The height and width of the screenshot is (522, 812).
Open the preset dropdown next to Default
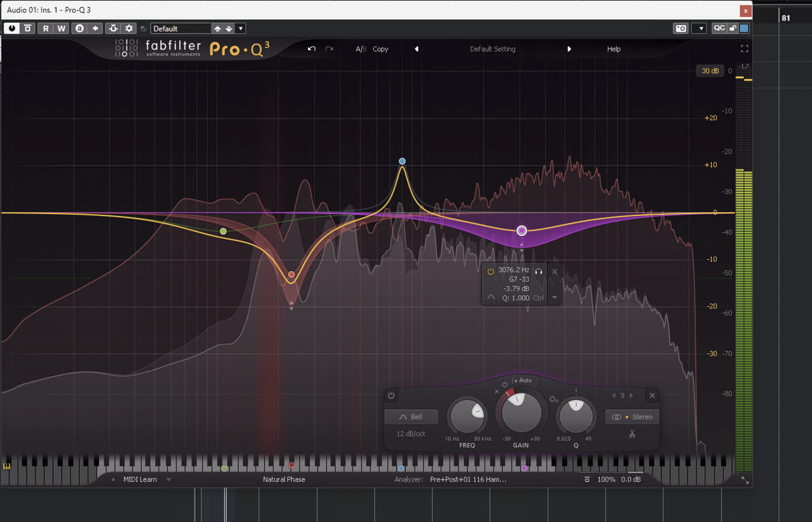tap(240, 29)
